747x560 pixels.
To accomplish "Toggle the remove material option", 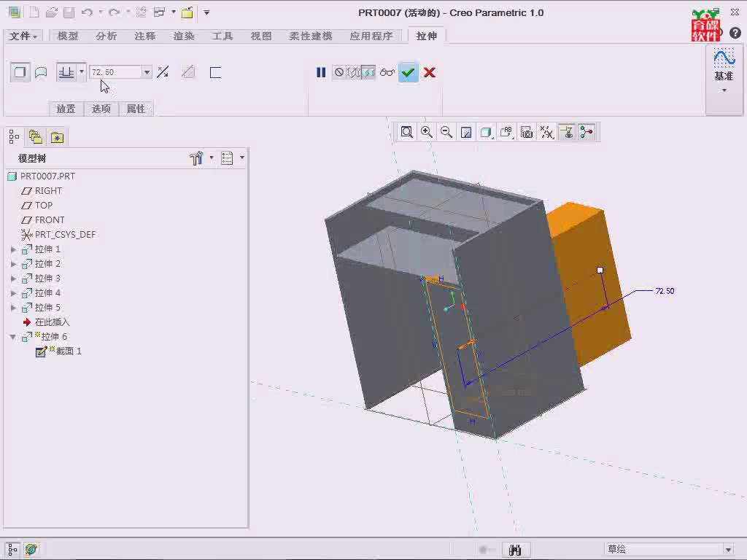I will coord(189,72).
